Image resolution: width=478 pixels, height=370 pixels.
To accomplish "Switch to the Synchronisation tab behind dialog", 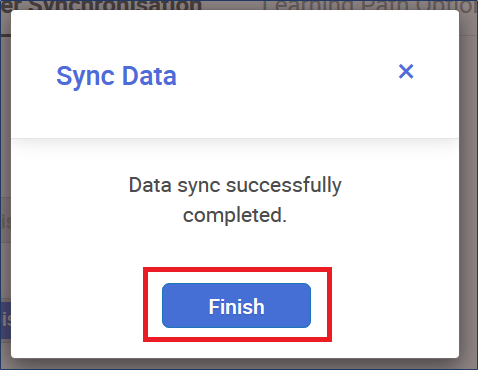I will point(102,5).
